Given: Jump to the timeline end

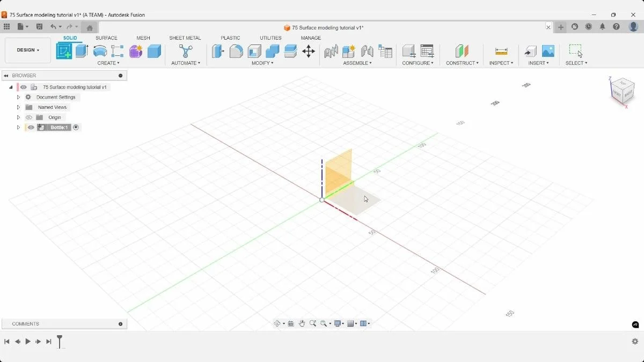Looking at the screenshot, I should 49,342.
